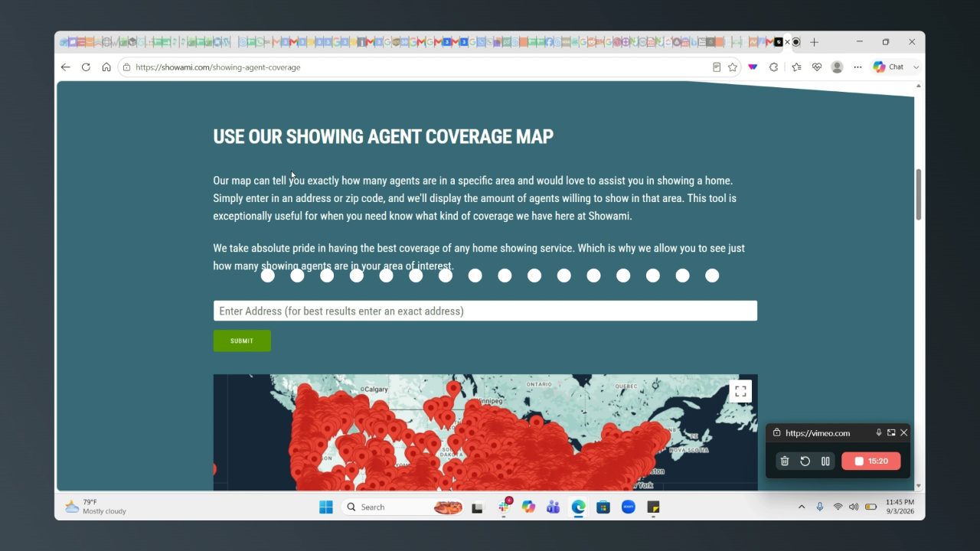Close the Vimeo recorder widget
The height and width of the screenshot is (551, 980).
tap(904, 433)
